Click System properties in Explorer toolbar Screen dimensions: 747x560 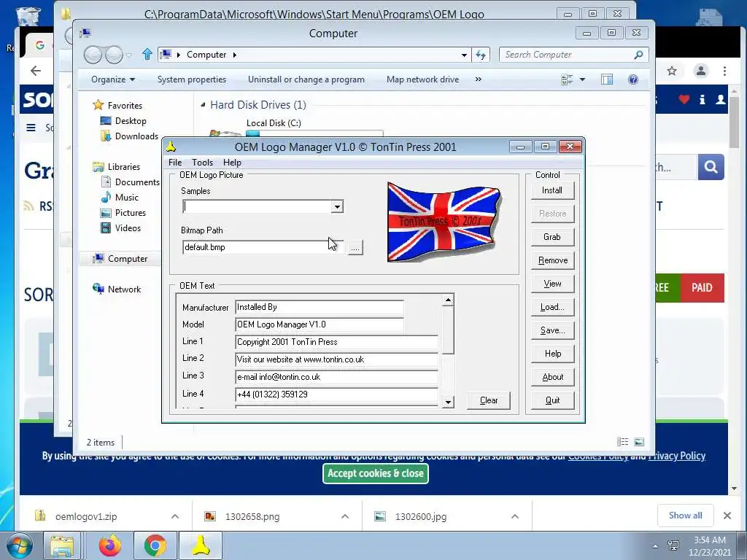click(x=192, y=79)
